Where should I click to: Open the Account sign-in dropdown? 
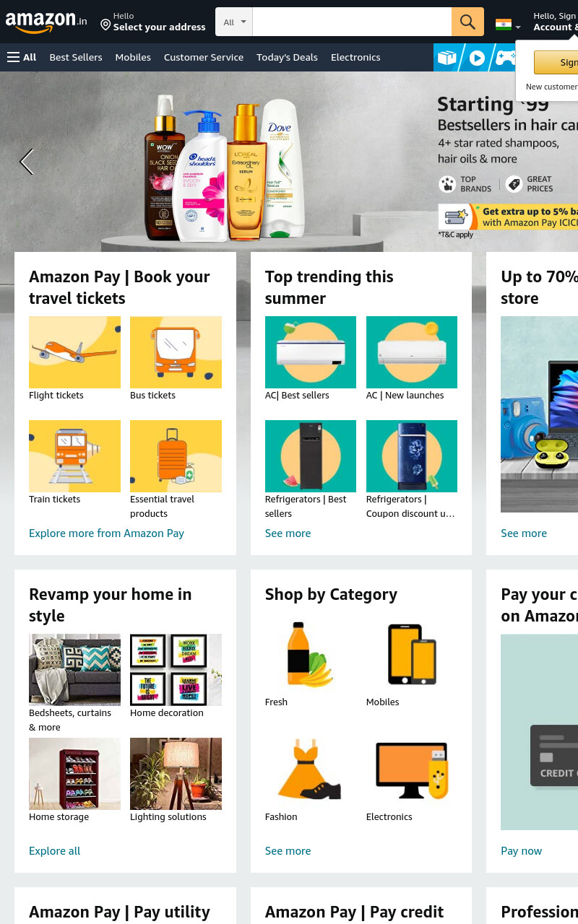coord(555,22)
